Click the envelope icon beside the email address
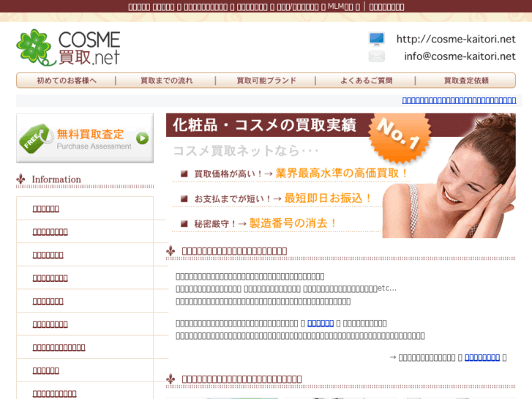The image size is (532, 399). pos(377,56)
